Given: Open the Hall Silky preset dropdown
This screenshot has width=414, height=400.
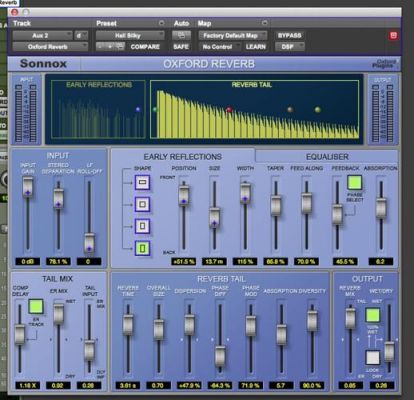Looking at the screenshot, I should pyautogui.click(x=130, y=35).
